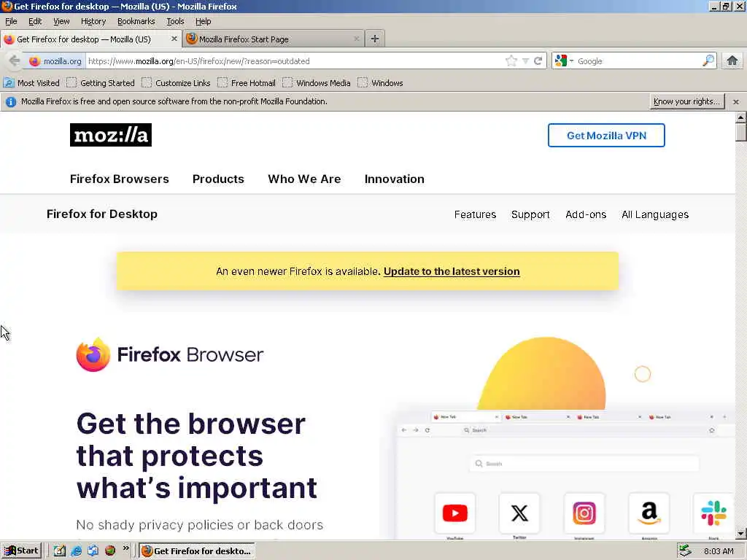
Task: Click into the URL address bar
Action: click(295, 61)
